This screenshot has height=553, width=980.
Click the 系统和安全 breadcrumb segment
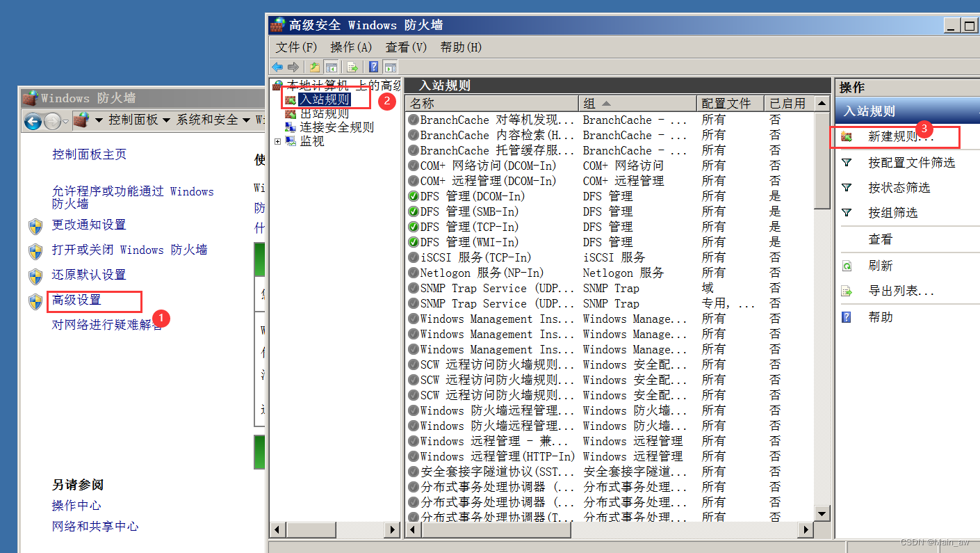pos(207,120)
